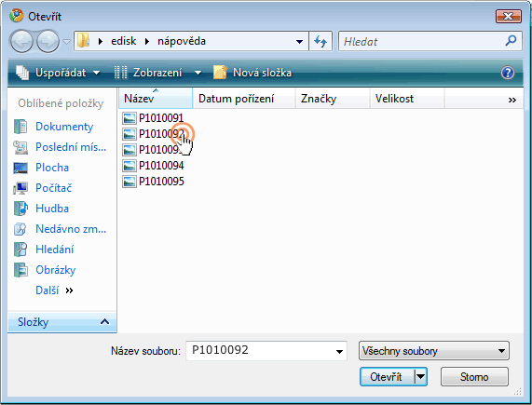This screenshot has width=532, height=405.
Task: Expand the Název souboru filename dropdown arrow
Action: point(339,351)
